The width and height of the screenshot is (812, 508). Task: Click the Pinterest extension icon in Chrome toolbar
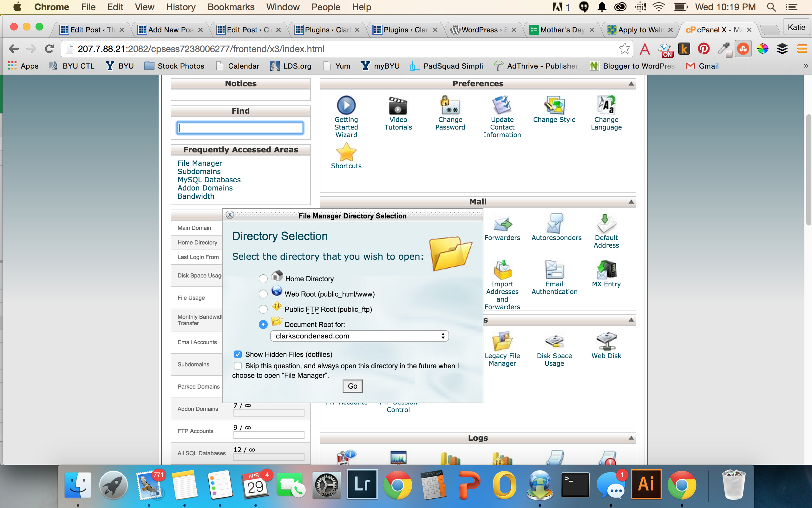[x=703, y=49]
